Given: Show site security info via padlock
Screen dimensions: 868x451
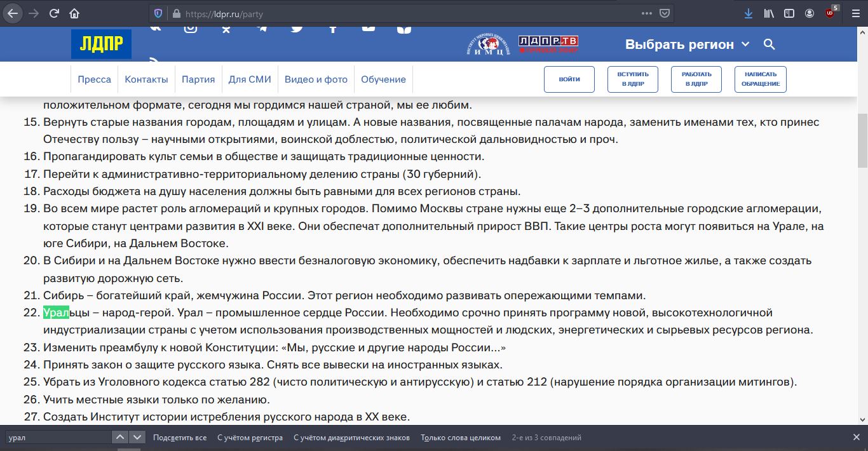Looking at the screenshot, I should (x=176, y=13).
